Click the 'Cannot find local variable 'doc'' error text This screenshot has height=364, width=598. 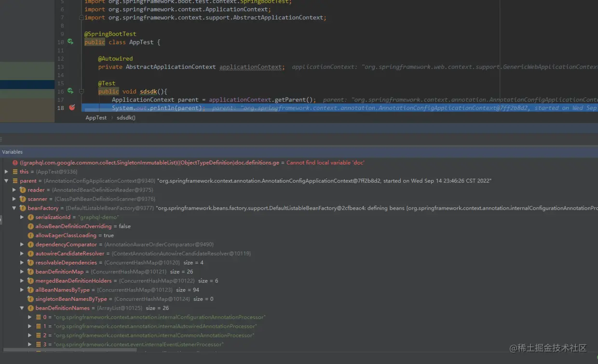(x=326, y=163)
